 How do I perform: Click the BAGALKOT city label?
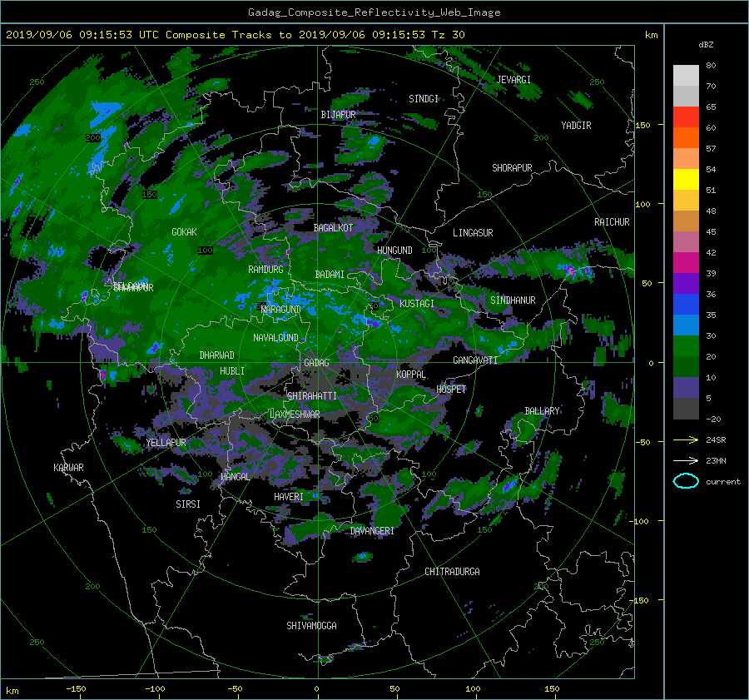(x=333, y=228)
